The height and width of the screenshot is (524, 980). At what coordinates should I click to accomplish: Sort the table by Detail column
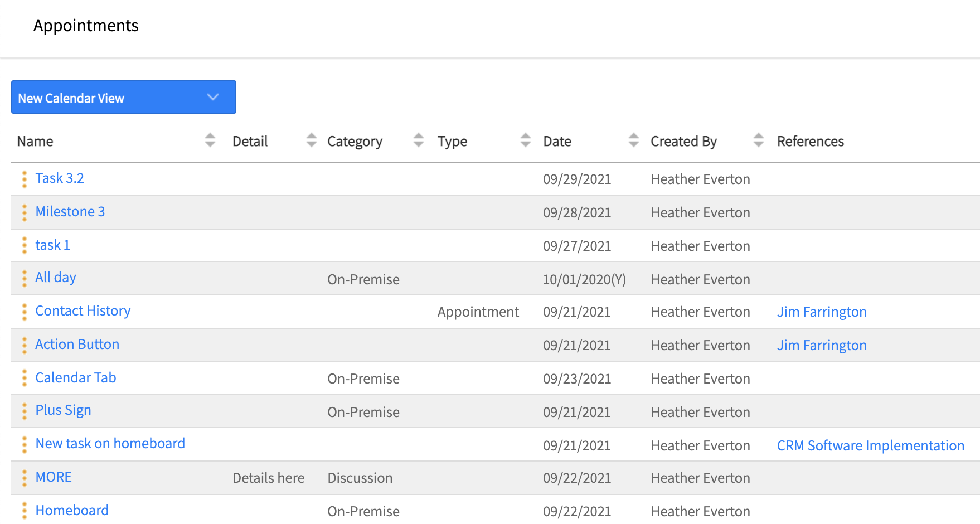point(312,140)
